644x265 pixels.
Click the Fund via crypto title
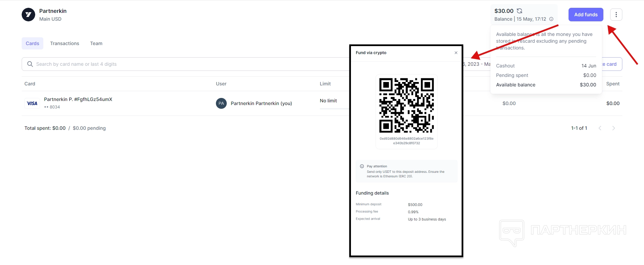pyautogui.click(x=371, y=53)
